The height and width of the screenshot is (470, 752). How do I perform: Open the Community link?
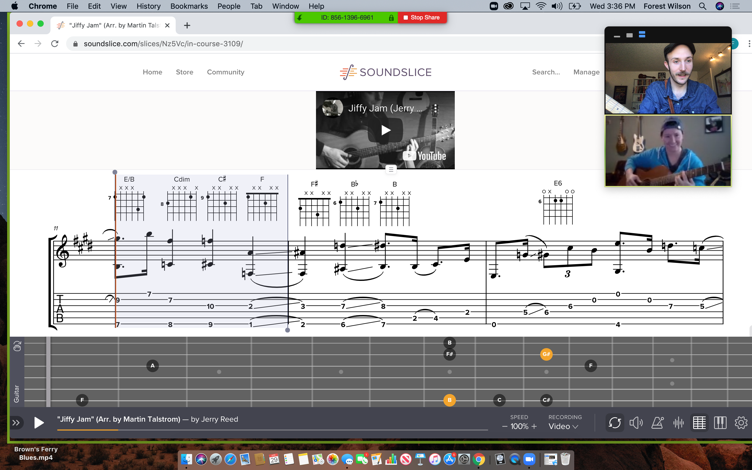click(225, 72)
